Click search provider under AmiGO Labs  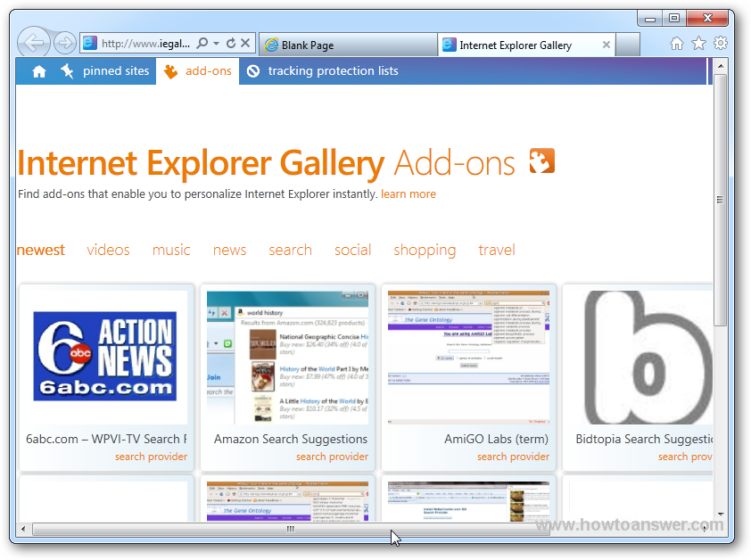click(x=513, y=457)
